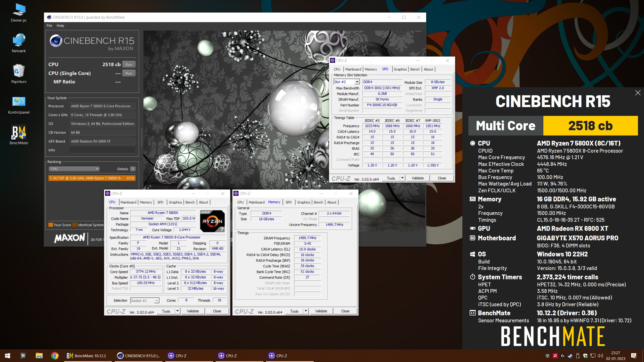
Task: Open the Netværk desktop icon
Action: click(x=19, y=43)
